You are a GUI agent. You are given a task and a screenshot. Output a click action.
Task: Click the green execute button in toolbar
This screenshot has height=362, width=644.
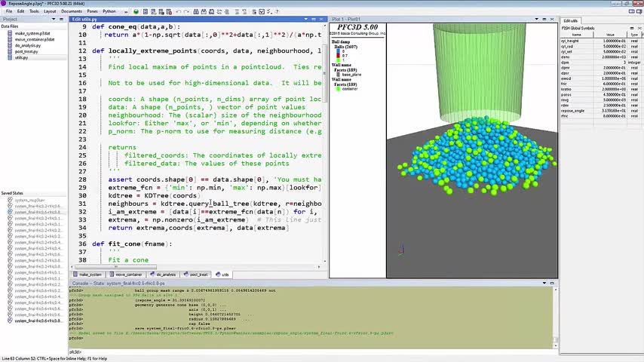click(136, 11)
